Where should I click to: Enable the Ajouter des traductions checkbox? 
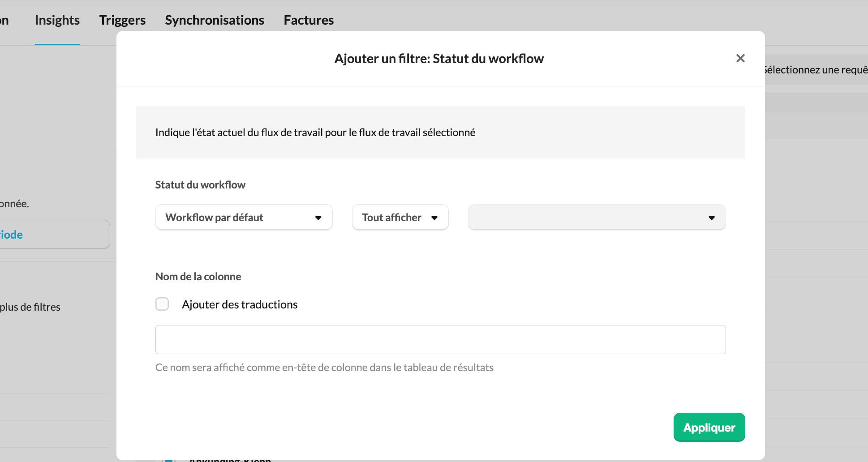pos(162,304)
